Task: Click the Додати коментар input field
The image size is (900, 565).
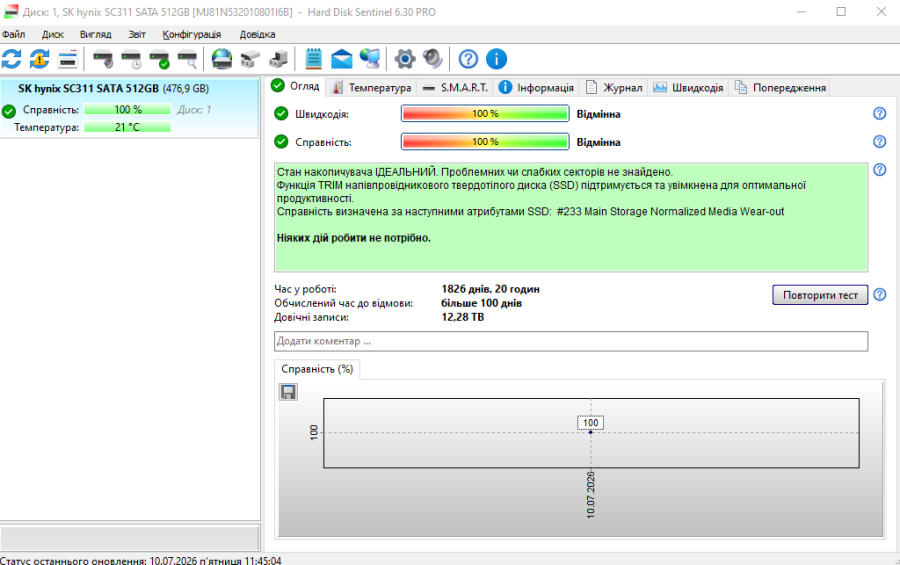Action: pyautogui.click(x=571, y=341)
